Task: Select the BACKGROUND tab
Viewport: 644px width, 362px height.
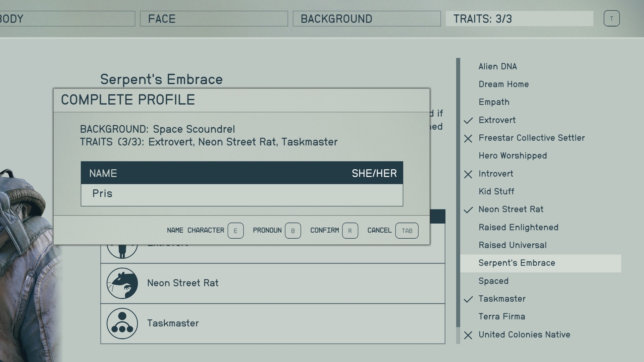Action: click(367, 18)
